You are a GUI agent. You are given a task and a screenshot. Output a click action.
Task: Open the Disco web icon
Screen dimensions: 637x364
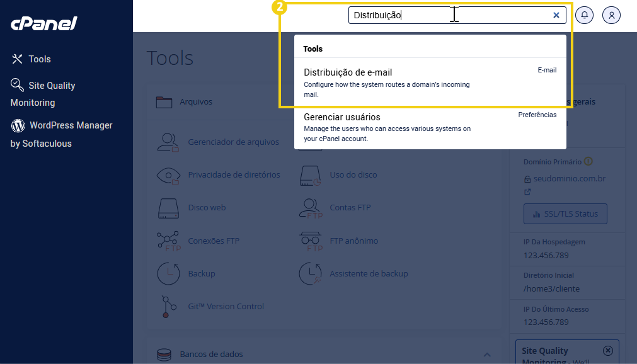tap(168, 208)
